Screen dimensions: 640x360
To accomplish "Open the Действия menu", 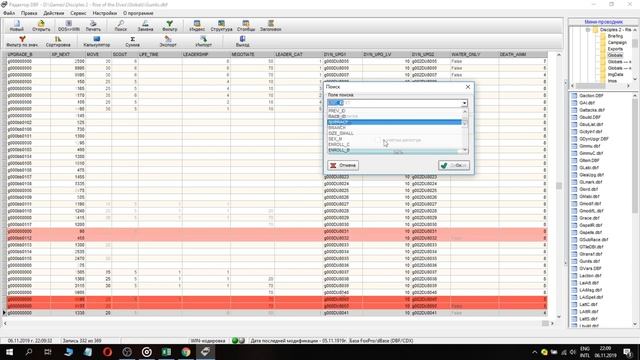I will [x=53, y=13].
